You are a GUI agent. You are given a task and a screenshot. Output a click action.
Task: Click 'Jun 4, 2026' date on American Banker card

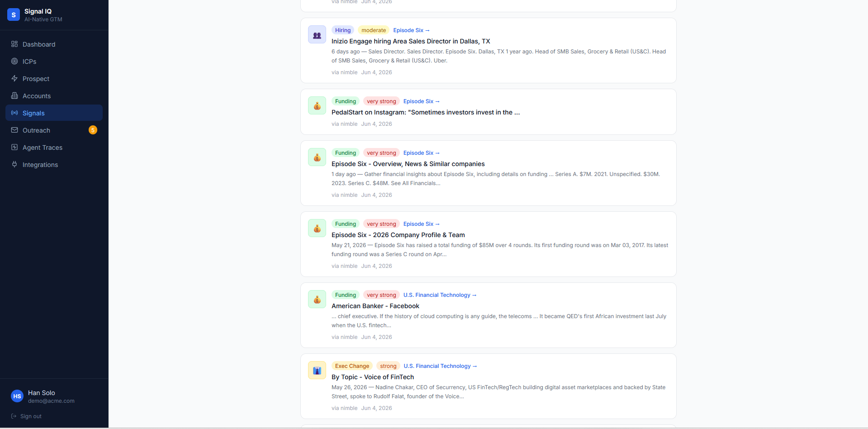click(377, 337)
